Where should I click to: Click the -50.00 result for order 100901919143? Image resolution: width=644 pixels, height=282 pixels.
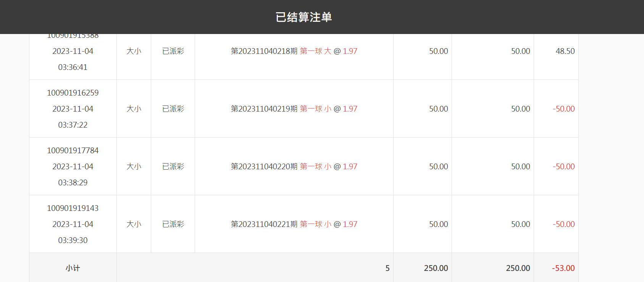(x=563, y=224)
